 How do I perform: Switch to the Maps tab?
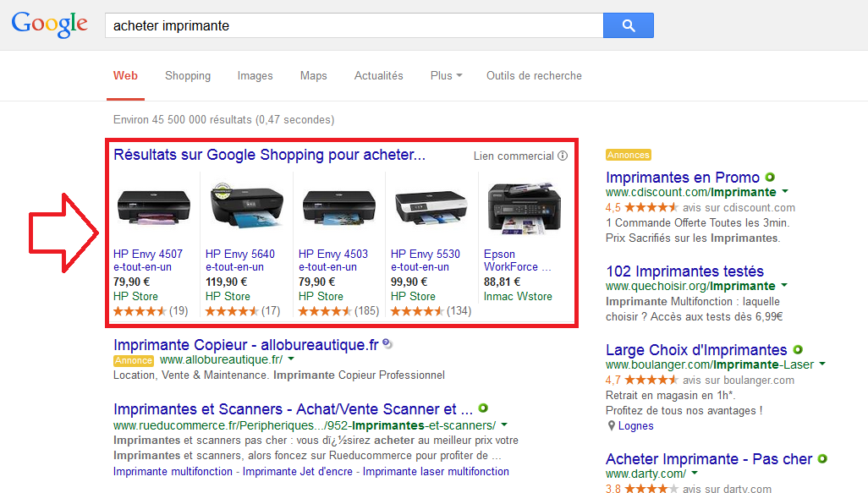(x=313, y=76)
